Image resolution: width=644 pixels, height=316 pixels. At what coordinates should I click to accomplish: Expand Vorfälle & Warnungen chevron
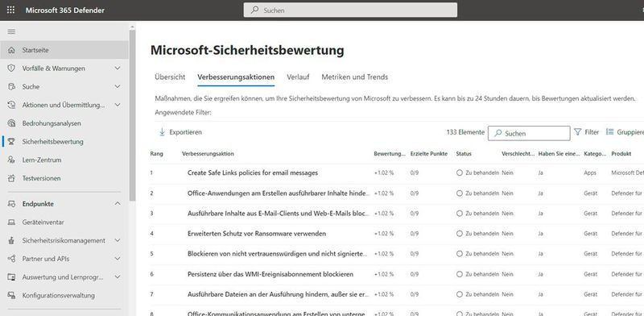(118, 69)
